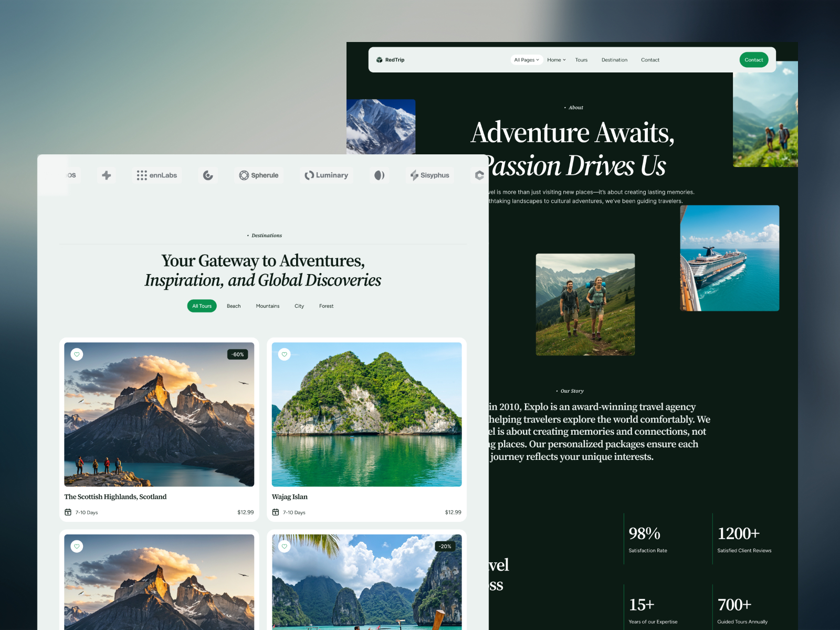Click the '15+' years of expertise figure
Screen dimensions: 840x630
(642, 605)
